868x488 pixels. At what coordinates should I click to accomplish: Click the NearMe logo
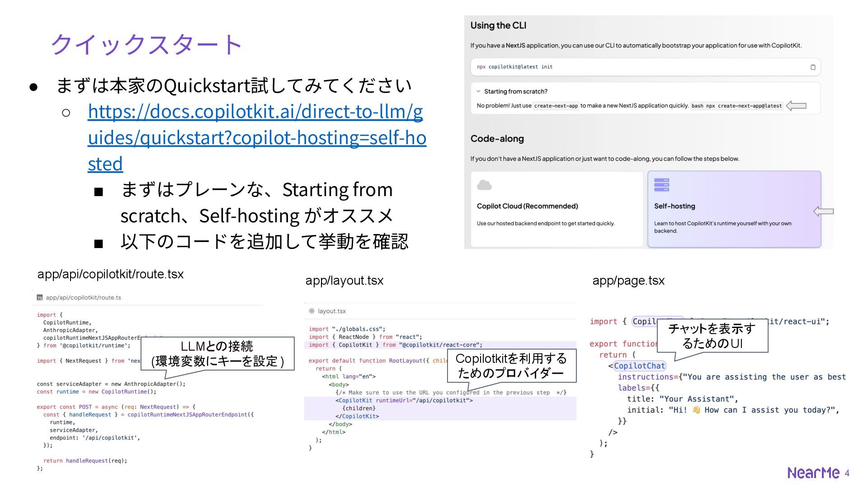[813, 473]
